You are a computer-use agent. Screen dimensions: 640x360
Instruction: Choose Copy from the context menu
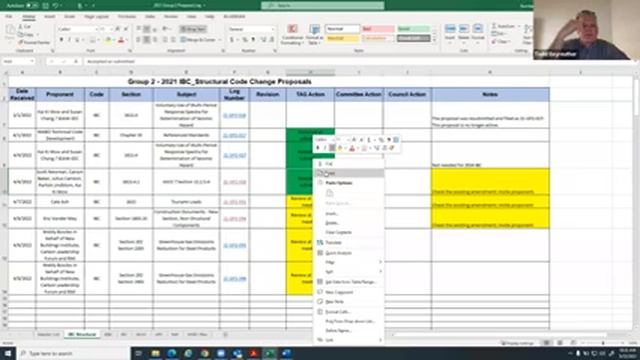click(x=349, y=173)
